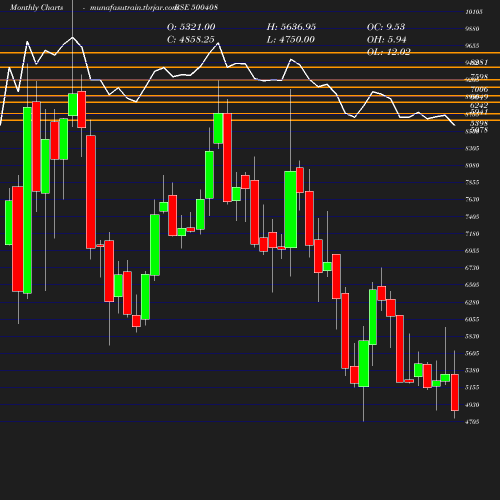Click the orange level label 7598
Screen dimensions: 500x500
[479, 77]
